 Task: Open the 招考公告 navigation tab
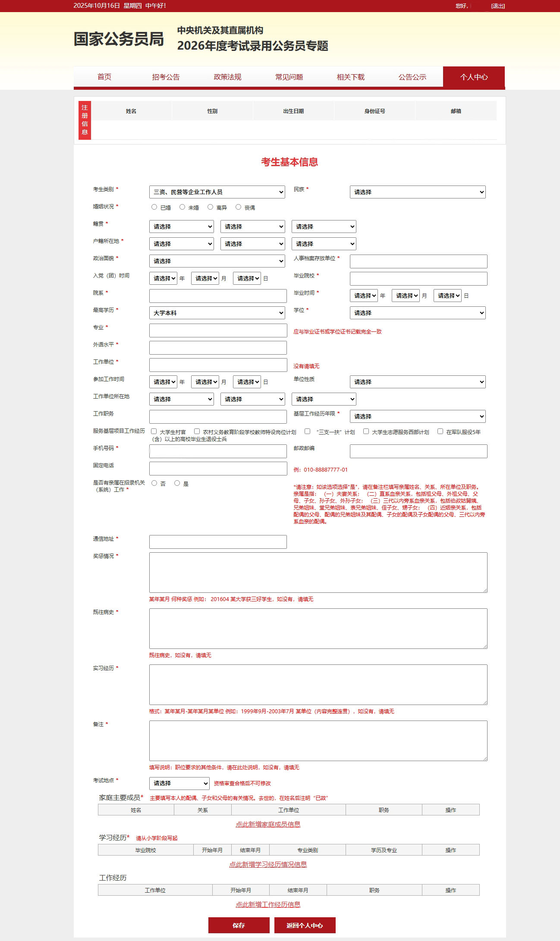pyautogui.click(x=166, y=77)
